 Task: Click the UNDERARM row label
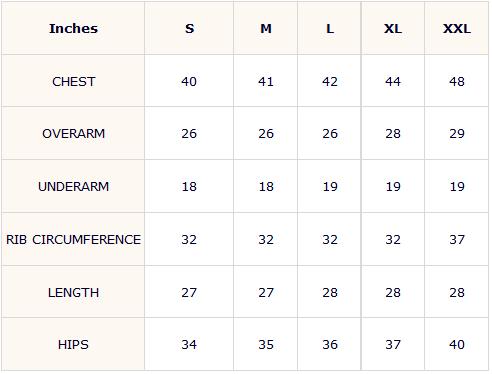coord(73,187)
